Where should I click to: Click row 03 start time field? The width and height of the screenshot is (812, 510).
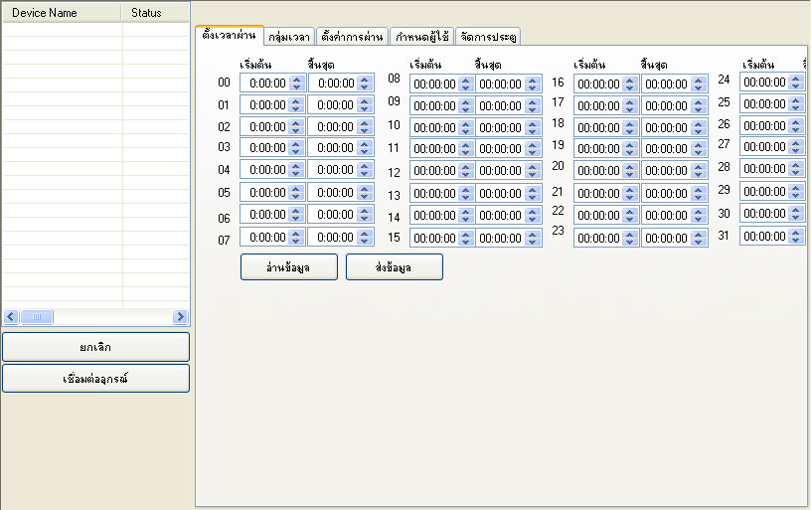pyautogui.click(x=273, y=147)
